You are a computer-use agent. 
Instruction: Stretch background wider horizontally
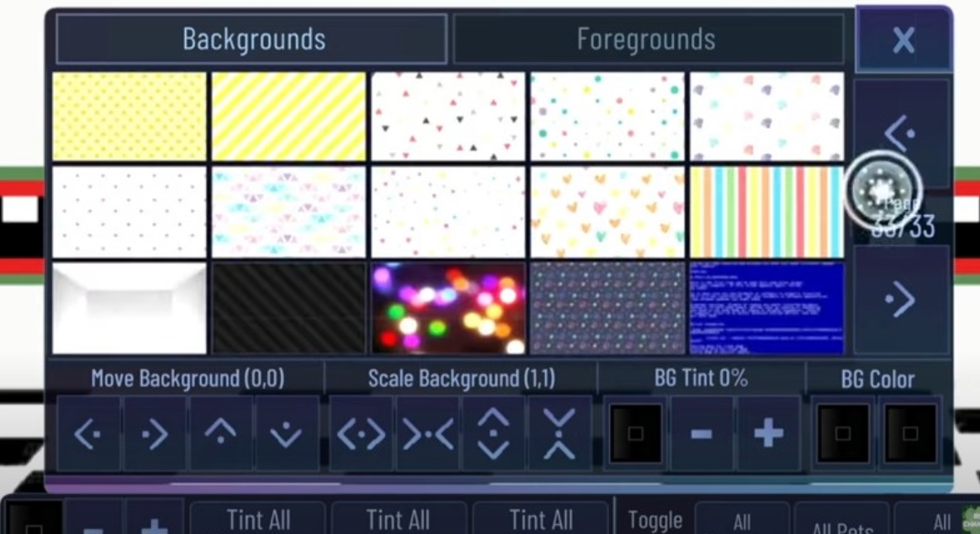click(362, 434)
